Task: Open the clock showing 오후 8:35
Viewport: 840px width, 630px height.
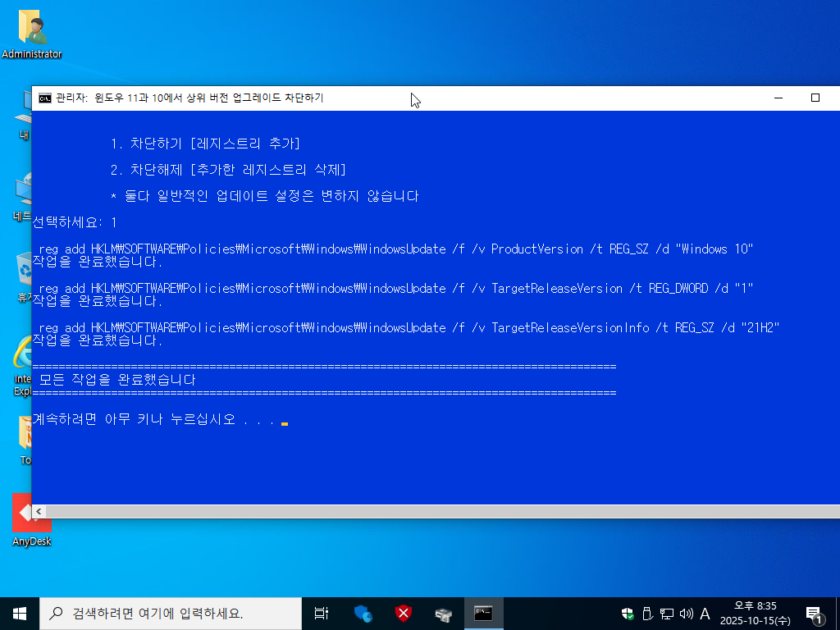Action: tap(755, 614)
